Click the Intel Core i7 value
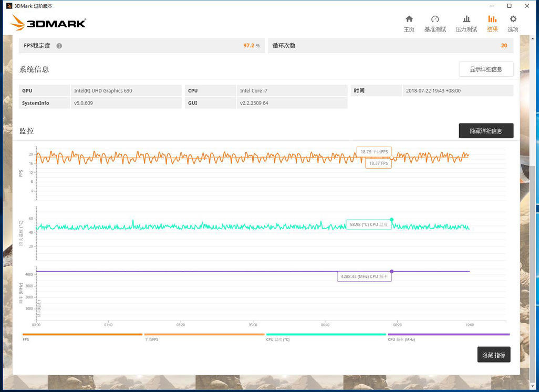 coord(254,91)
